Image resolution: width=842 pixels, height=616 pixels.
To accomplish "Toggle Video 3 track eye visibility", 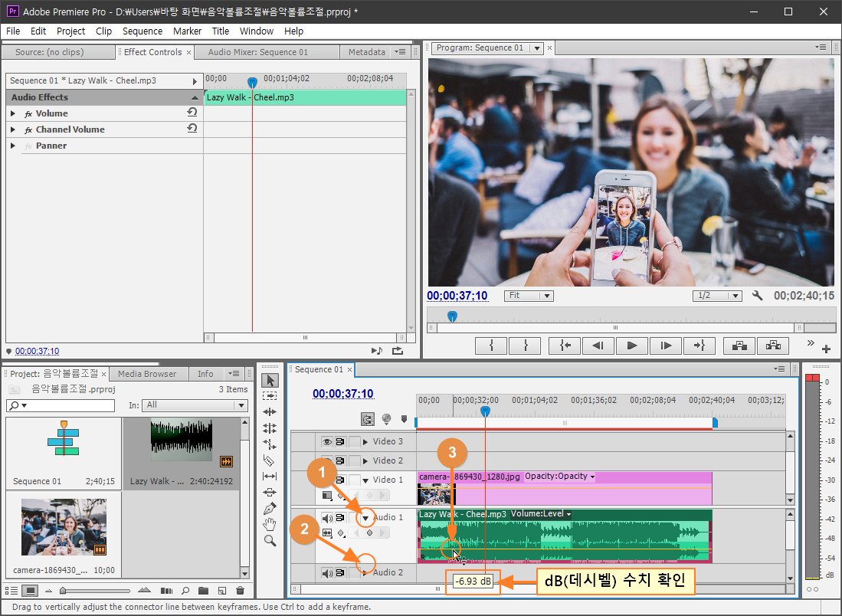I will pyautogui.click(x=327, y=441).
